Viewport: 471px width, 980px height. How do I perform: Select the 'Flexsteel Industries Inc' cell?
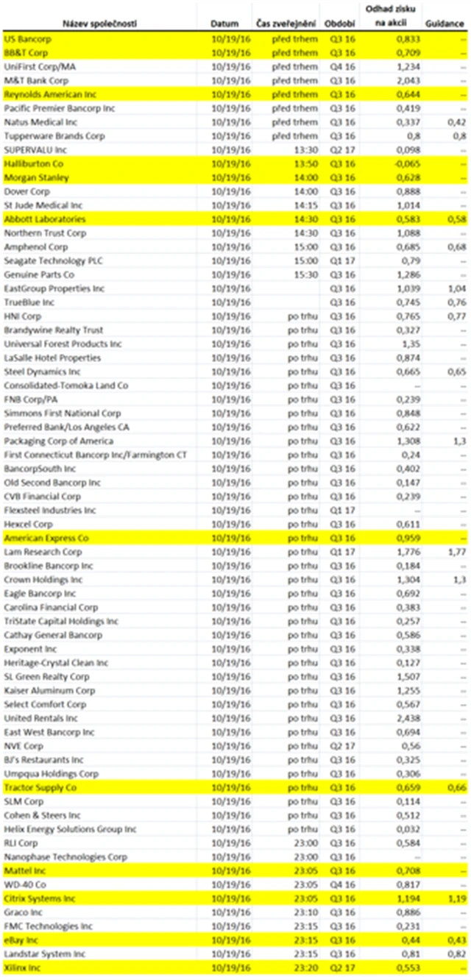pyautogui.click(x=99, y=510)
